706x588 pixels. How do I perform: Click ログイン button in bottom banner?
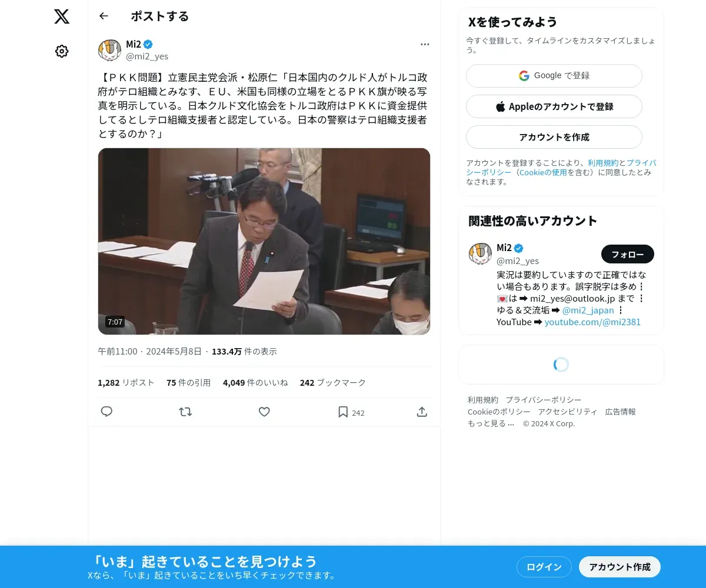[544, 567]
